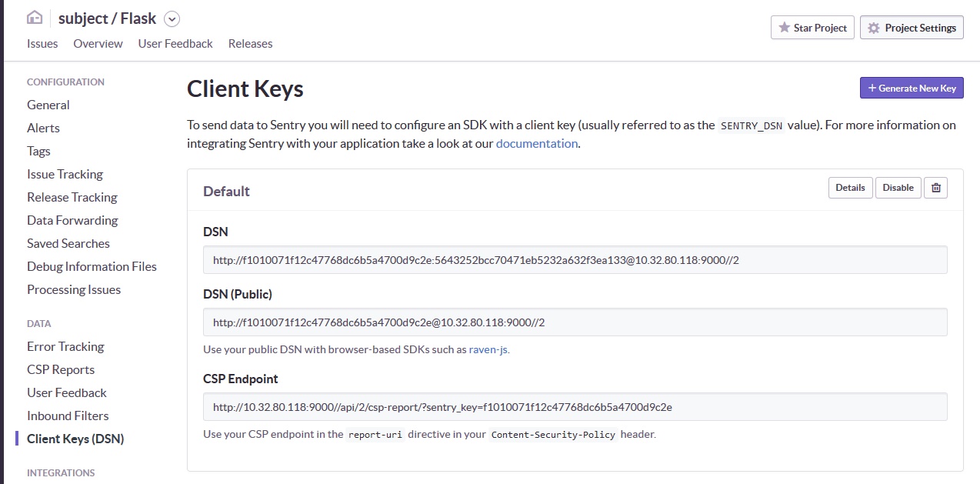This screenshot has width=980, height=484.
Task: Open Details for the Default key
Action: (850, 188)
